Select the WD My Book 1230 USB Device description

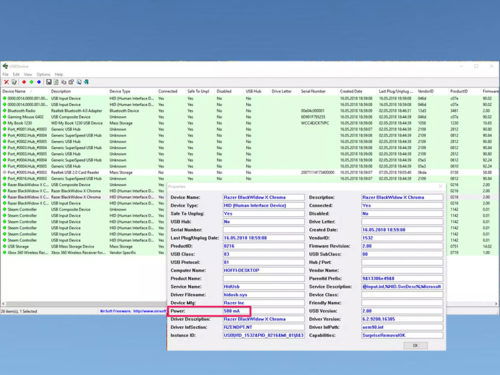pos(77,123)
